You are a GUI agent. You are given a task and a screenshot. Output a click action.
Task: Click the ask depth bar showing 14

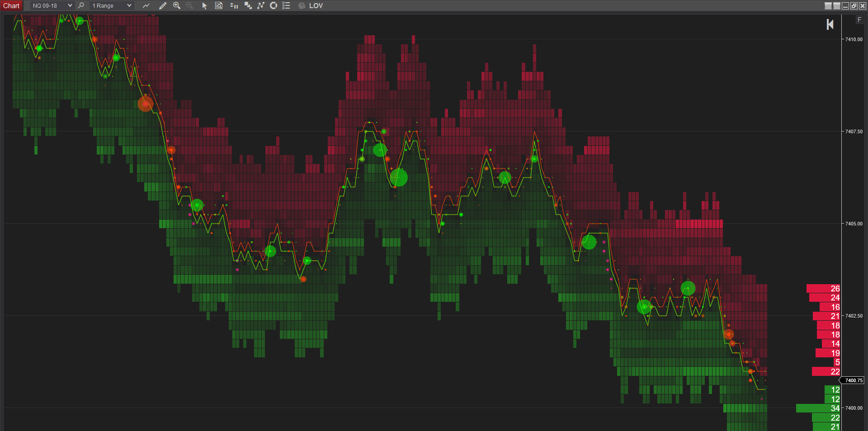(831, 344)
